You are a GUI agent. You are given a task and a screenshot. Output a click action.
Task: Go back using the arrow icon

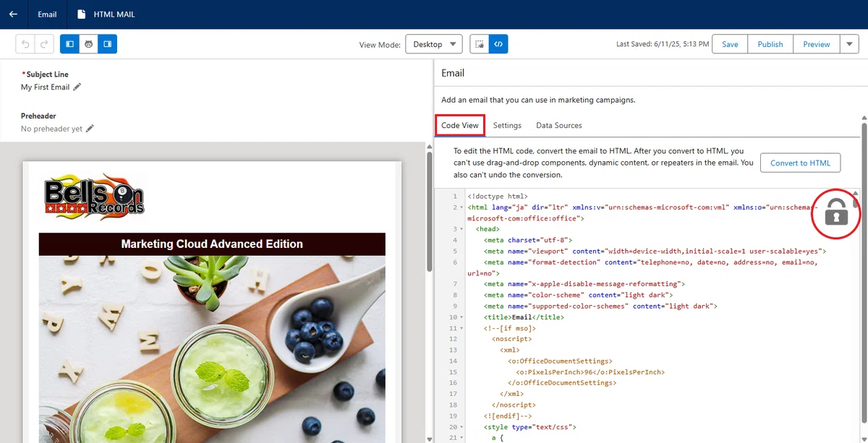(13, 14)
